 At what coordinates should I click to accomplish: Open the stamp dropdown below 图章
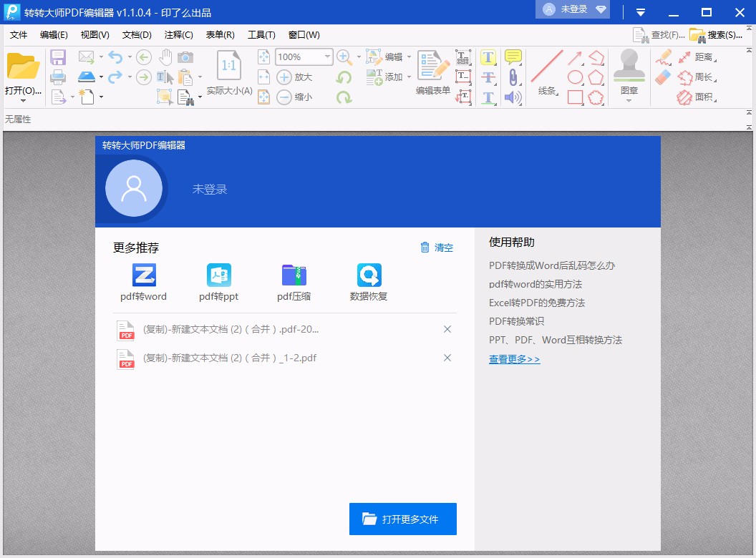pos(628,100)
